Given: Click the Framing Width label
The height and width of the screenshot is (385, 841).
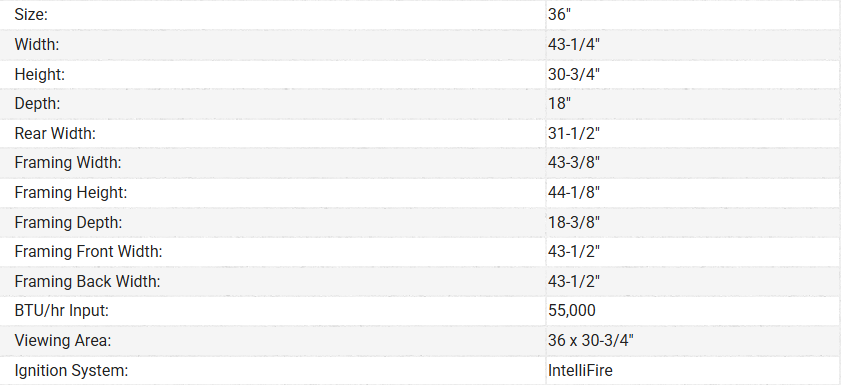Looking at the screenshot, I should click(68, 162).
